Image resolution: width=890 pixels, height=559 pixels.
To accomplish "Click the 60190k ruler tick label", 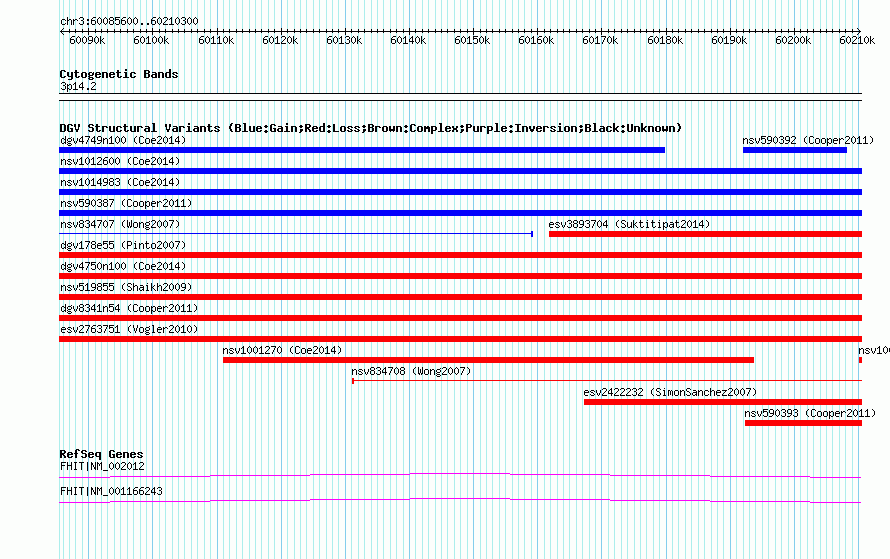I will point(729,40).
